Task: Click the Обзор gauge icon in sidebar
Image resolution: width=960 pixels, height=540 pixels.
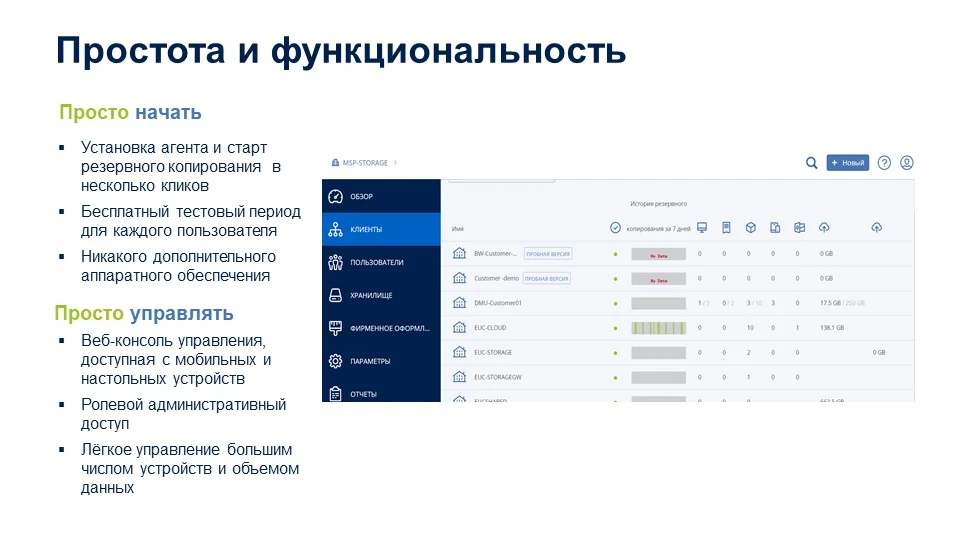Action: [x=336, y=197]
